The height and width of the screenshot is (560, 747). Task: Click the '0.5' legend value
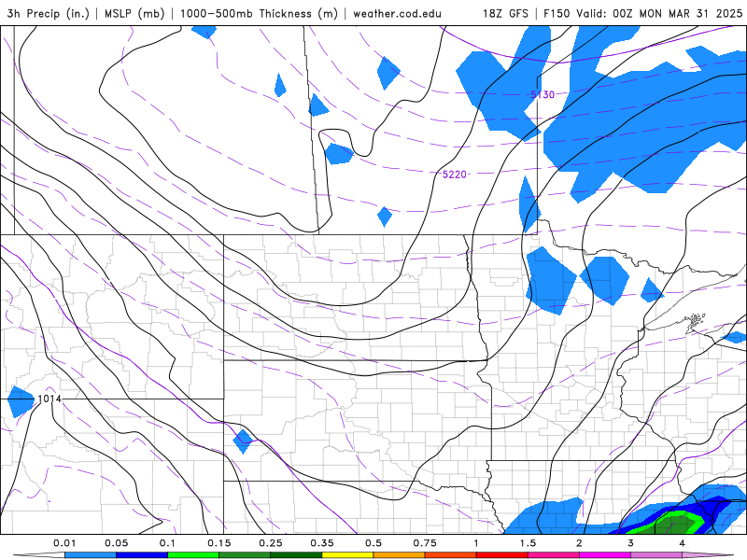coord(373,543)
